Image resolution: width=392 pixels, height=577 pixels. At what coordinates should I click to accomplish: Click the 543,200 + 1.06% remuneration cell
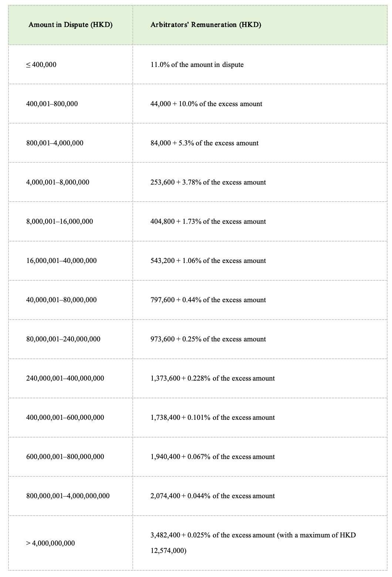point(208,261)
